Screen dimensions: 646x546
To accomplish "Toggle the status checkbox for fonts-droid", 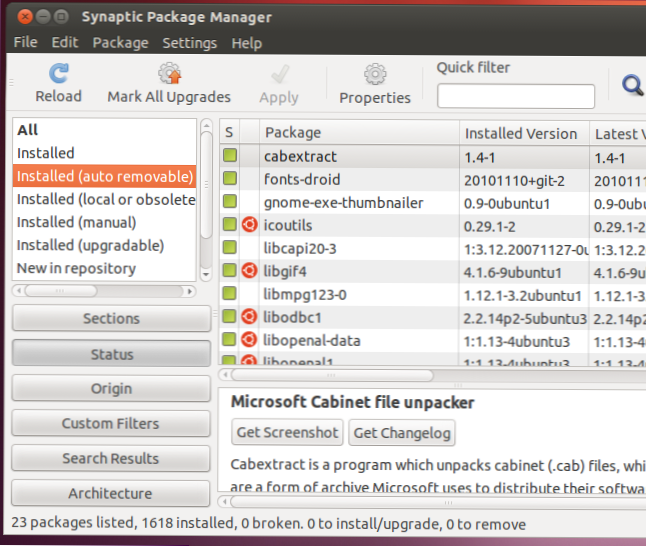I will (x=230, y=180).
